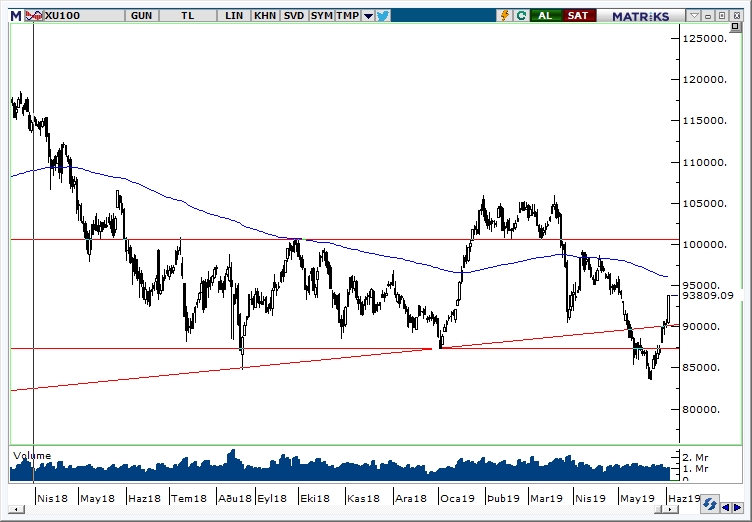Edit the XU100 symbol field
Image resolution: width=752 pixels, height=522 pixels.
click(x=83, y=16)
